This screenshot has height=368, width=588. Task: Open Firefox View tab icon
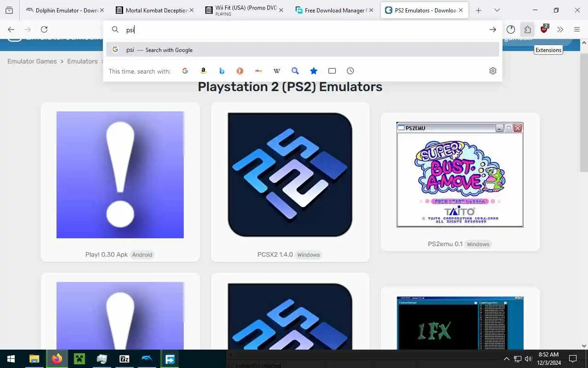[x=9, y=10]
